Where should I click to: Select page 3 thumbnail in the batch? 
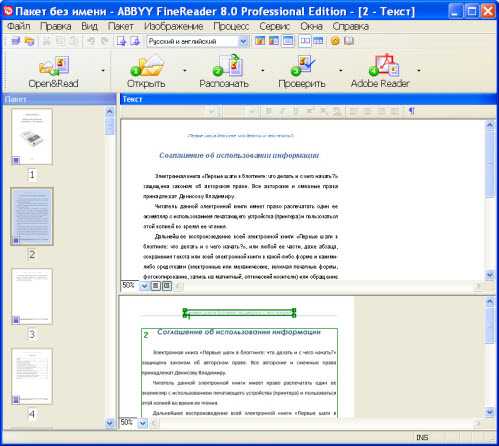point(32,297)
